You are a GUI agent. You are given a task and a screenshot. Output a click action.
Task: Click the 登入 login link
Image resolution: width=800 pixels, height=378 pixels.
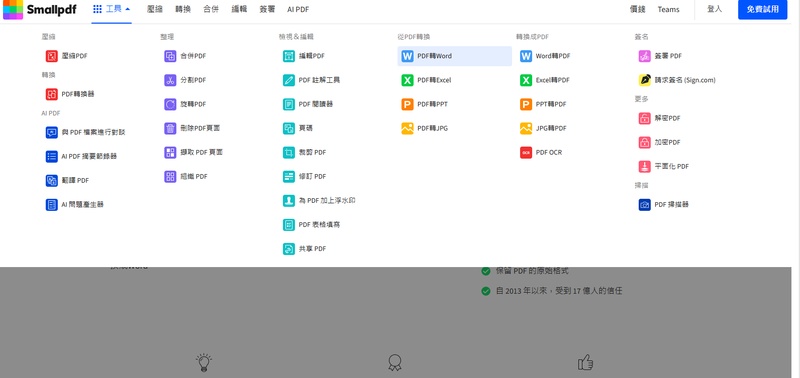point(714,9)
